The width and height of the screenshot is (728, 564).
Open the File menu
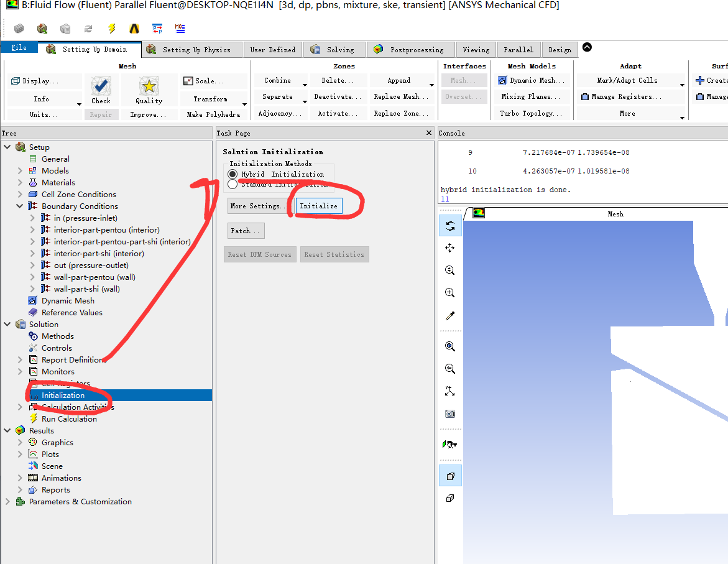(x=19, y=47)
